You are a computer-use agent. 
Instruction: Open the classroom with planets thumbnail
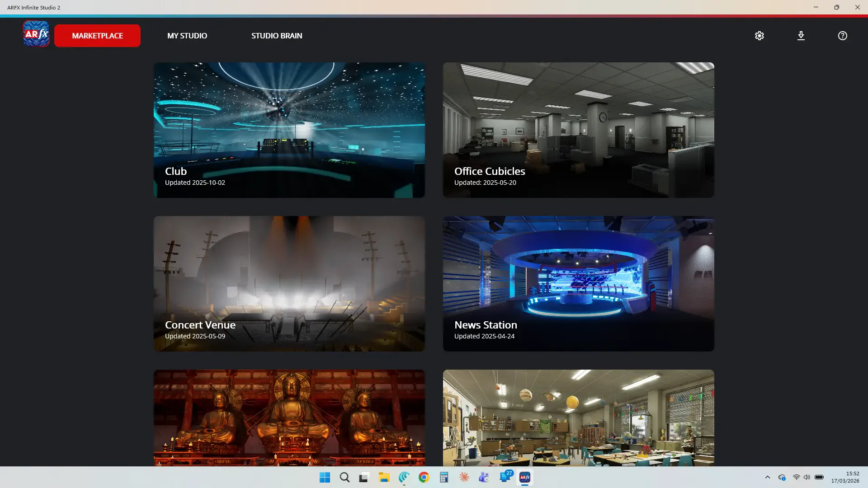pyautogui.click(x=579, y=418)
